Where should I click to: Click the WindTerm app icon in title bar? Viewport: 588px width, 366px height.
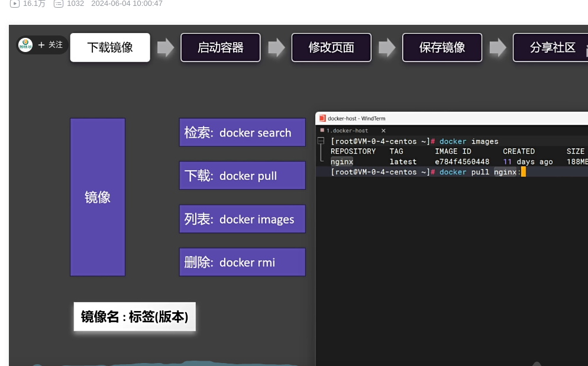click(322, 118)
